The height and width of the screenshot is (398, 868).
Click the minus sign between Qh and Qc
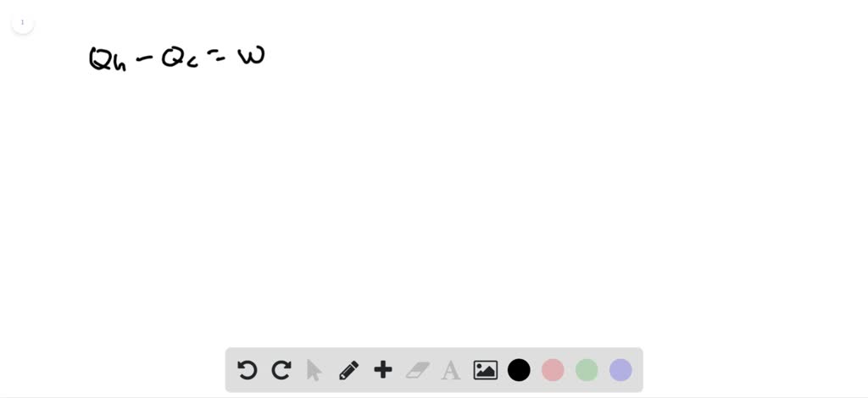(145, 57)
